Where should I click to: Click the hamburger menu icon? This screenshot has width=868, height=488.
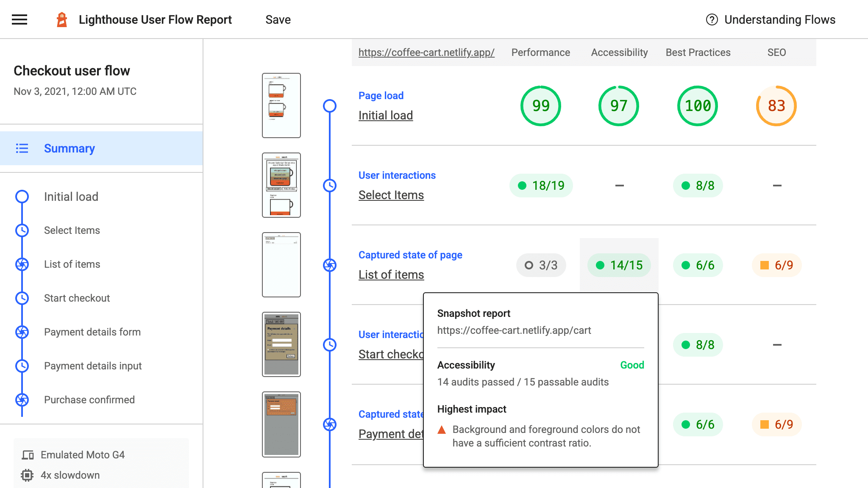(19, 19)
